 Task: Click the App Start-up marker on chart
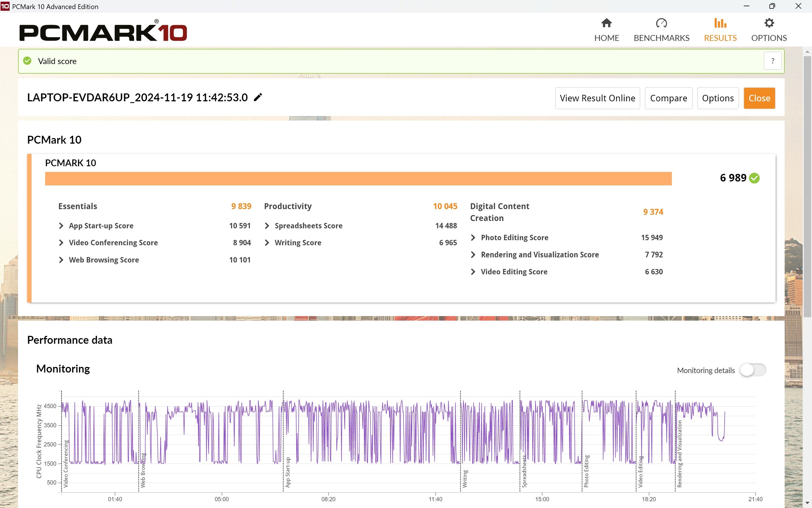pos(288,472)
